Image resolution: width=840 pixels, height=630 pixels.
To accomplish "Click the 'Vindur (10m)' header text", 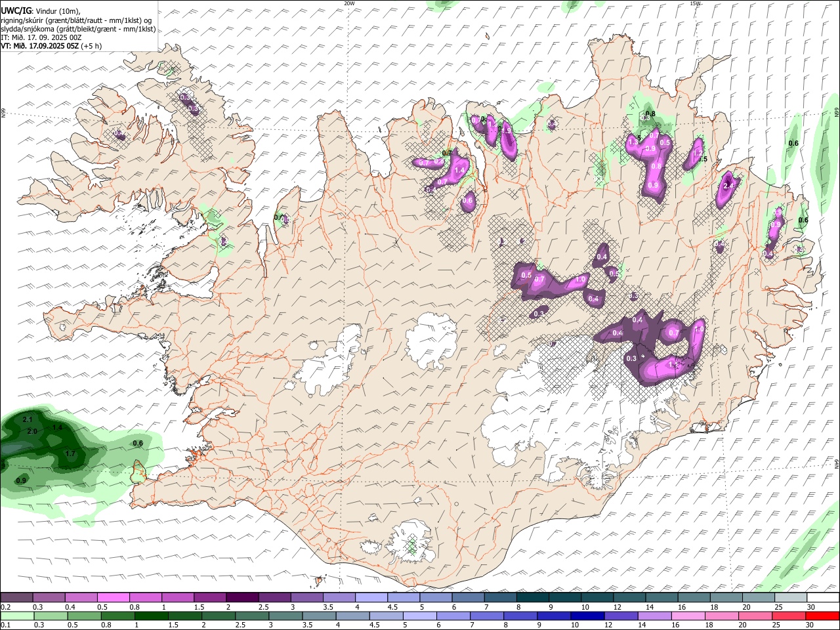I will pyautogui.click(x=56, y=11).
